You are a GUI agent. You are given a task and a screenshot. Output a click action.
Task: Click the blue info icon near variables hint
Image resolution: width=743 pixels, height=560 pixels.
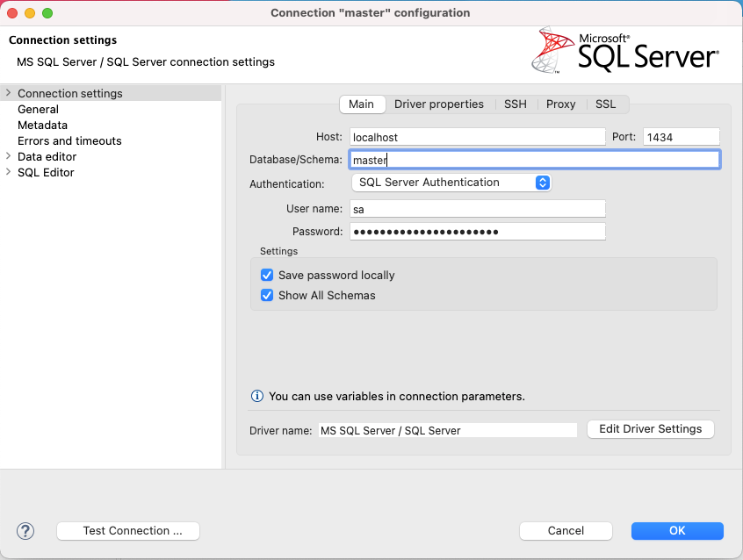257,397
